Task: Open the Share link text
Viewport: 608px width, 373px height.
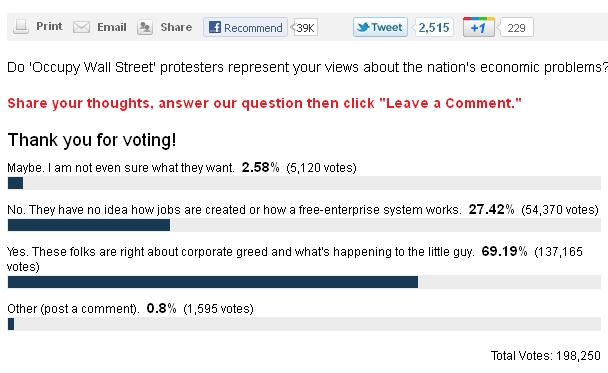Action: (x=176, y=27)
